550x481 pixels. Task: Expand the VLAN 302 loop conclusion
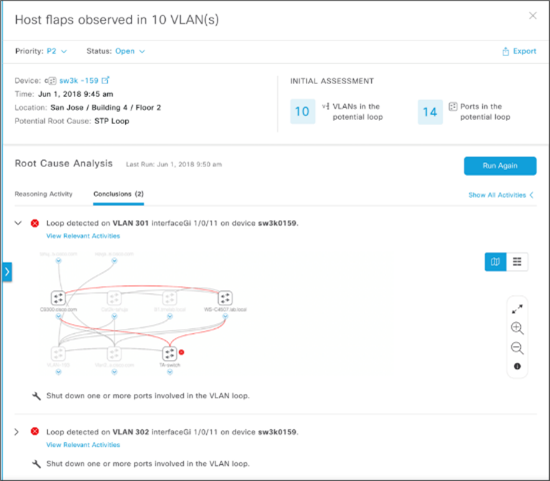pyautogui.click(x=17, y=432)
